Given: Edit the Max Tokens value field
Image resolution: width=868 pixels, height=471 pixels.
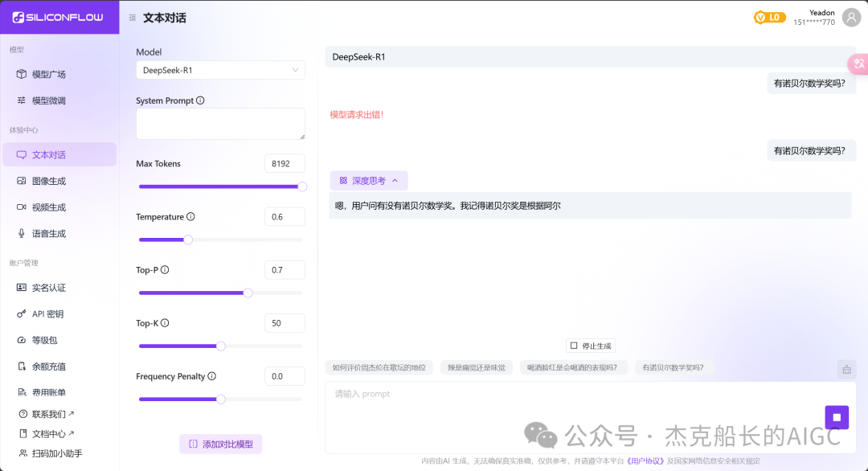Looking at the screenshot, I should [x=285, y=164].
